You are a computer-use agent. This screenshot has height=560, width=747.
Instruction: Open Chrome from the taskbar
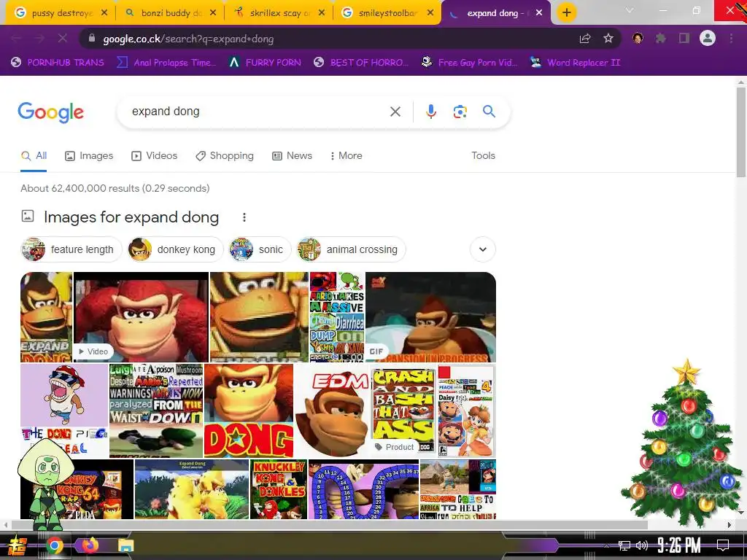pos(54,545)
